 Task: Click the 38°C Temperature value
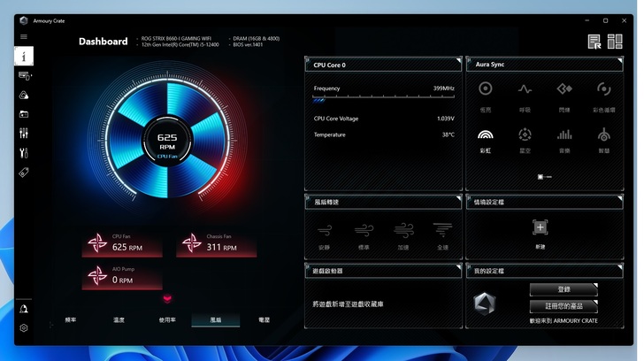(448, 134)
